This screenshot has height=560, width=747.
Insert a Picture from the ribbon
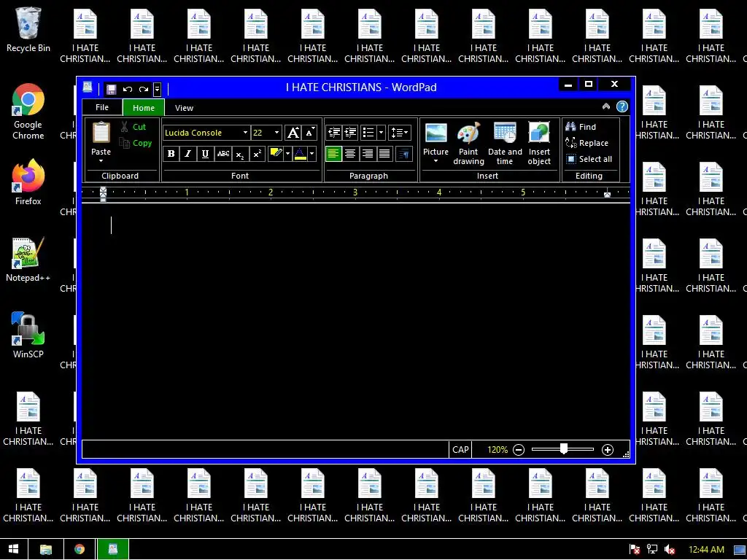(436, 133)
